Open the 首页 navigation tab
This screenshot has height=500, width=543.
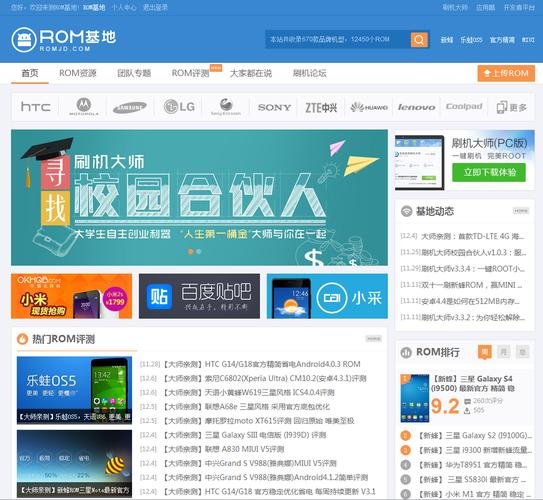(x=30, y=73)
